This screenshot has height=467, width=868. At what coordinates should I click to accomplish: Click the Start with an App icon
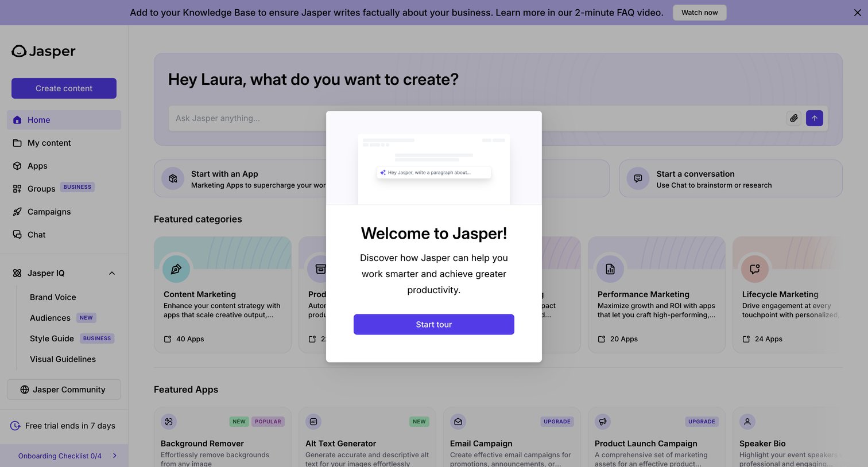pyautogui.click(x=173, y=179)
